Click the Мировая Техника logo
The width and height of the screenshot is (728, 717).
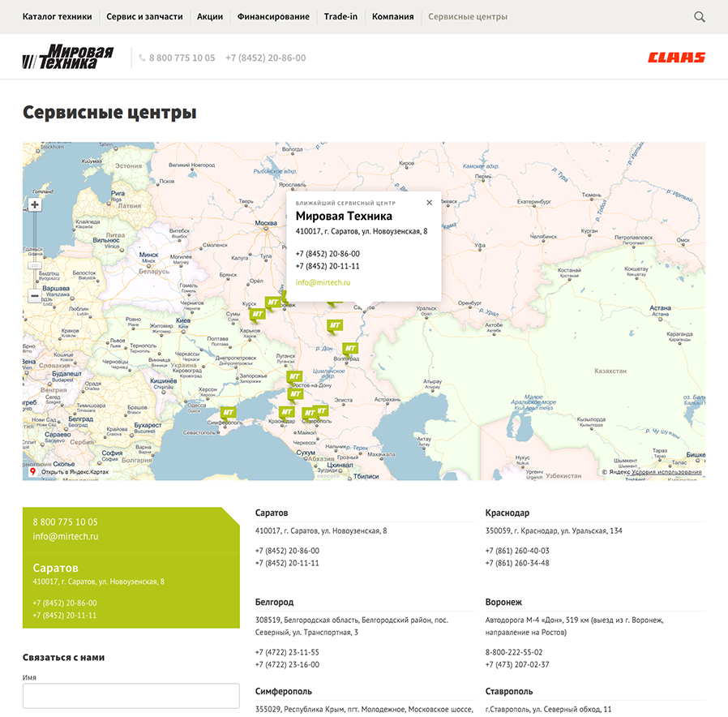point(68,58)
